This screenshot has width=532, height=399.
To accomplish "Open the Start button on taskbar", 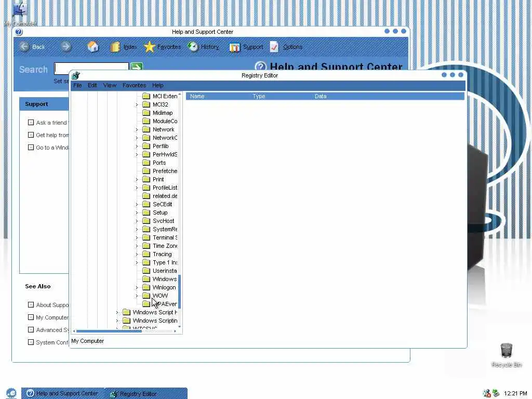I will pyautogui.click(x=11, y=393).
